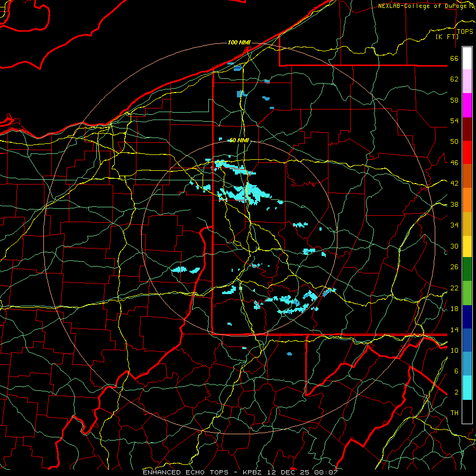The width and height of the screenshot is (476, 476).
Task: Click the navy blue legend swatch
Action: pos(467,317)
